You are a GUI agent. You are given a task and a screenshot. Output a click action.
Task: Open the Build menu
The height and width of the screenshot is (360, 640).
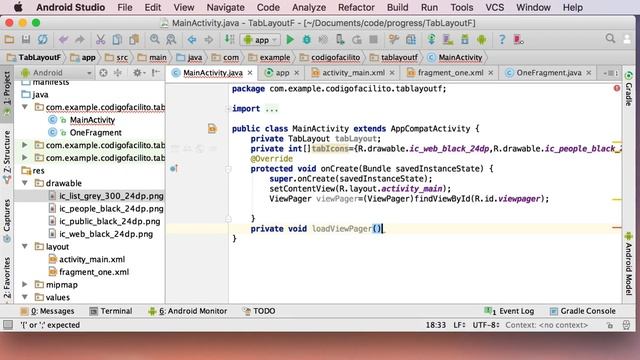[397, 7]
